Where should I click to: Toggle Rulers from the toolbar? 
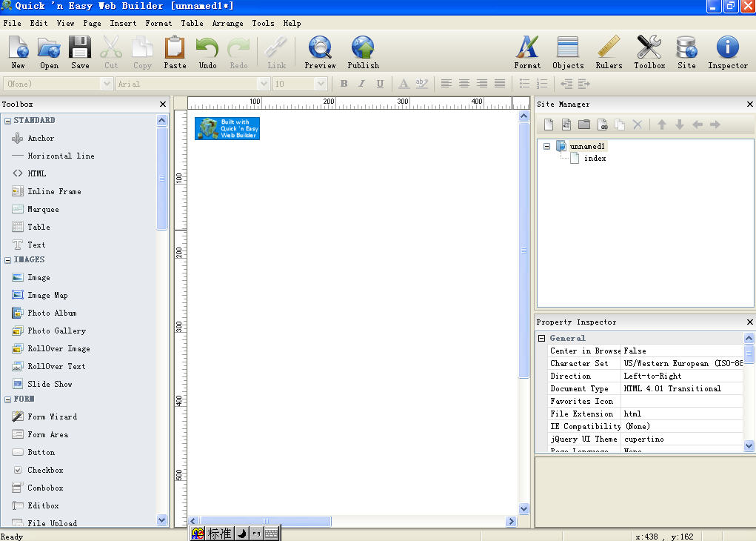pos(609,52)
